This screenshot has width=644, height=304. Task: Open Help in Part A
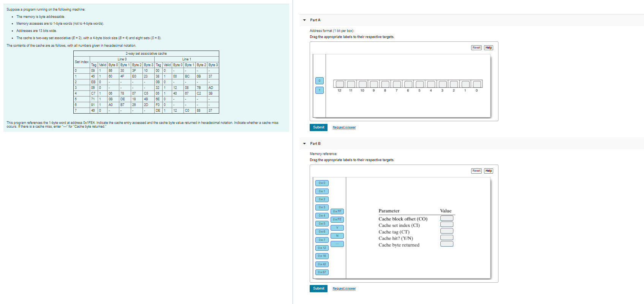click(489, 47)
